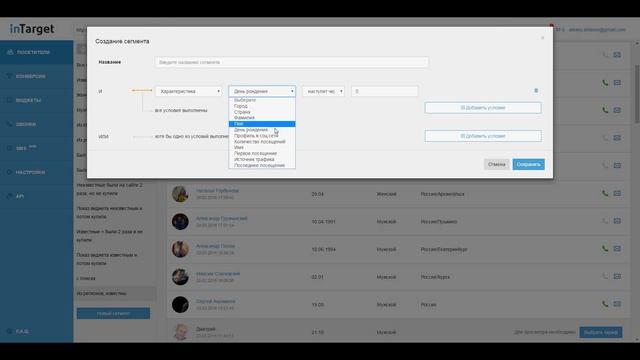Delete the condition with the trash icon

536,91
